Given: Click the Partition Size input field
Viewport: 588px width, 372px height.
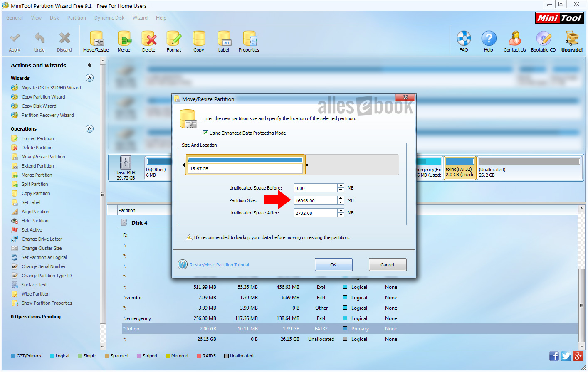Looking at the screenshot, I should coord(316,200).
